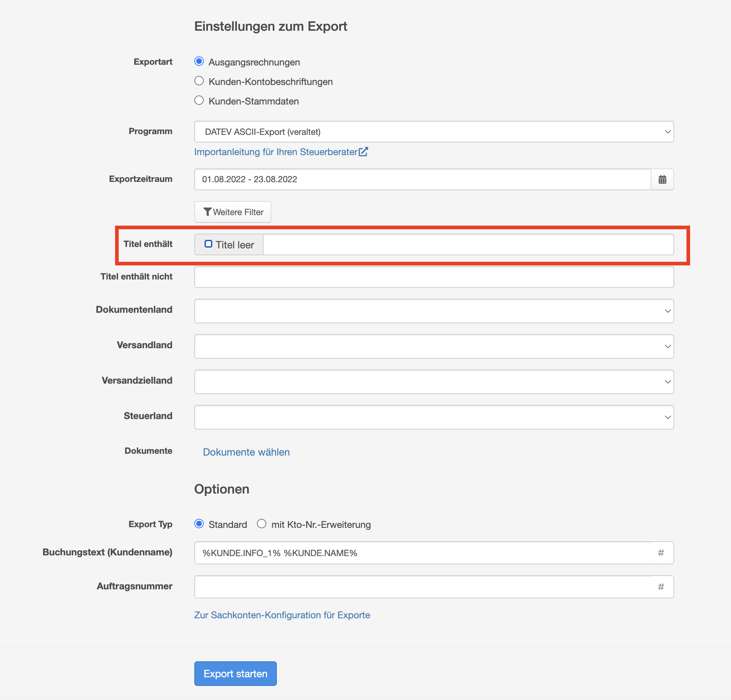Screen dimensions: 731x700
Task: Click the Weitere Filter button
Action: (x=233, y=212)
